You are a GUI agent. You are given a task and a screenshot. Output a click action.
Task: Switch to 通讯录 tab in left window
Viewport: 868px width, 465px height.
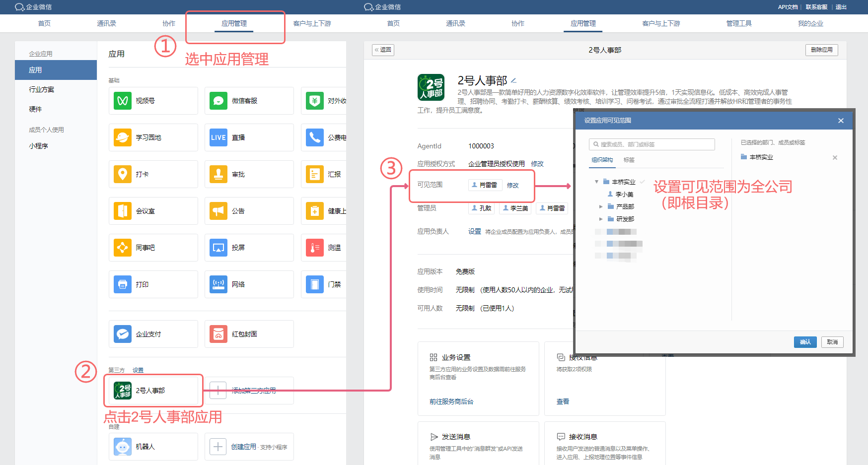point(106,23)
